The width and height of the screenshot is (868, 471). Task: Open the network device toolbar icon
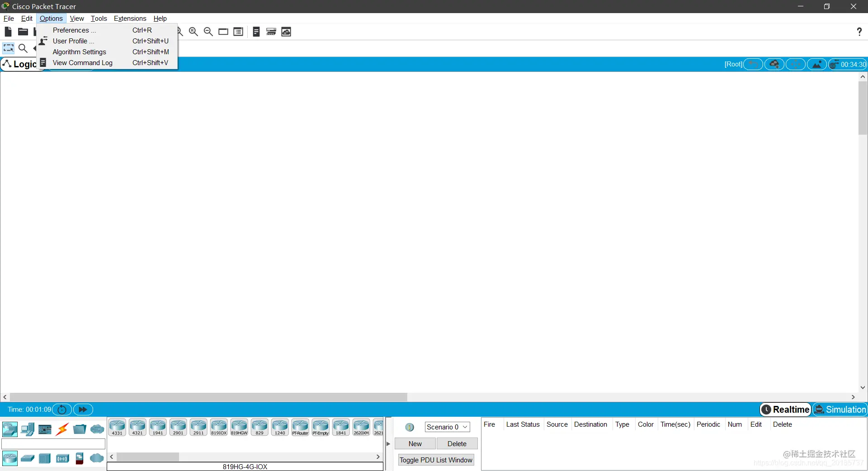pos(271,32)
